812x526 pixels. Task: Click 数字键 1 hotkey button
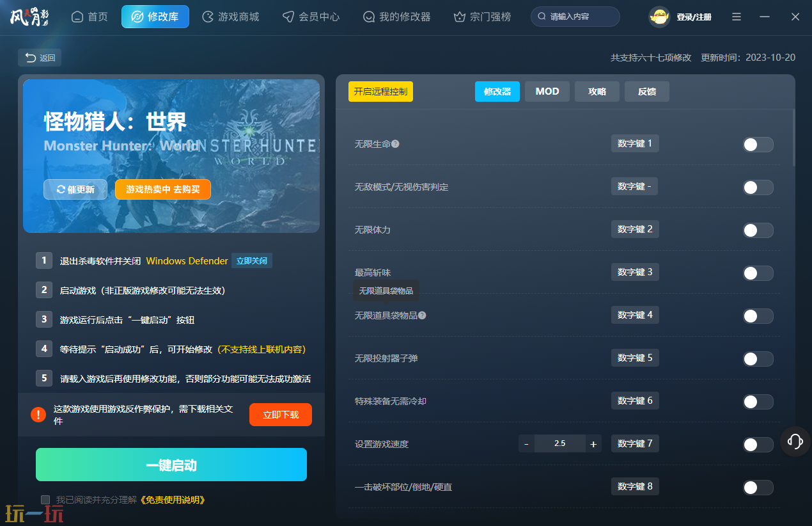pos(635,143)
